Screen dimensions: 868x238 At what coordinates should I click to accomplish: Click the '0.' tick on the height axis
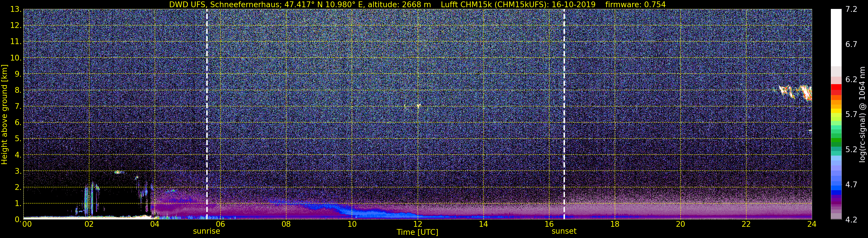[x=18, y=220]
